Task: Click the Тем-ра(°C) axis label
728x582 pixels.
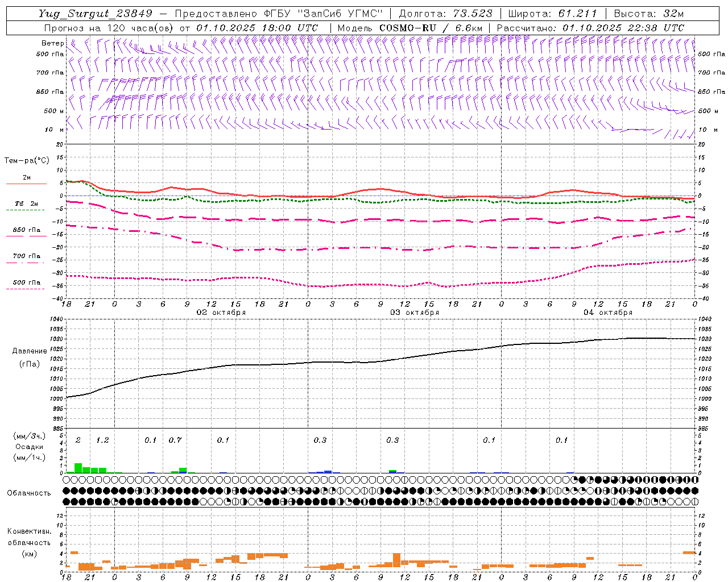Action: tap(27, 161)
